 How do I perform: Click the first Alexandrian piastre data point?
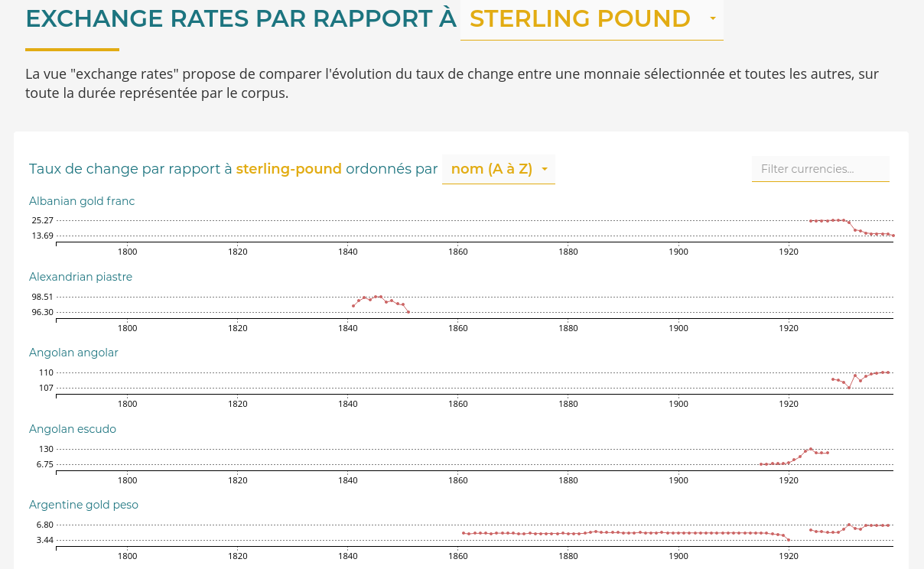[x=353, y=306]
